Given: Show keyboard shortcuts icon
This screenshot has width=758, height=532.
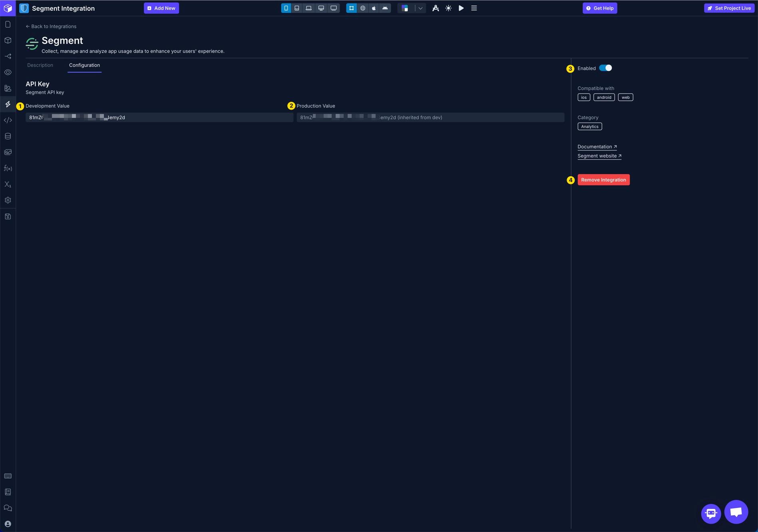Looking at the screenshot, I should 8,476.
